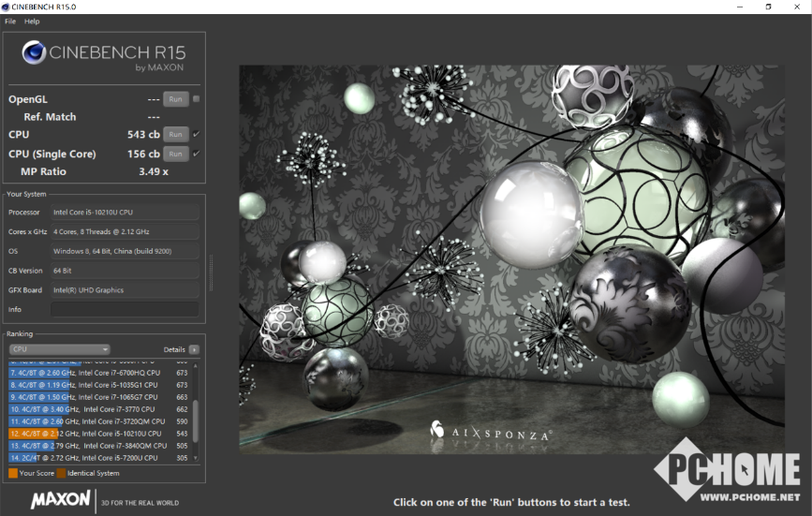Viewport: 812px width, 516px height.
Task: Close the Cinebench window
Action: coord(797,7)
